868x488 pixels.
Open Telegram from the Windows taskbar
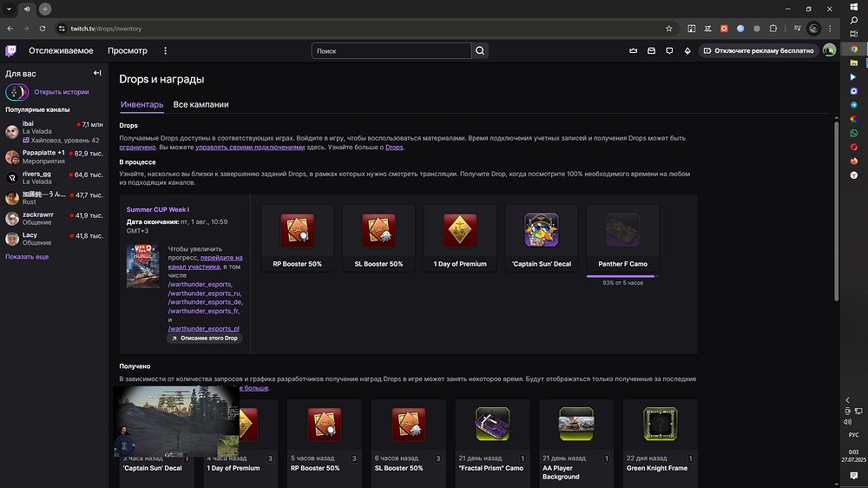pyautogui.click(x=854, y=105)
